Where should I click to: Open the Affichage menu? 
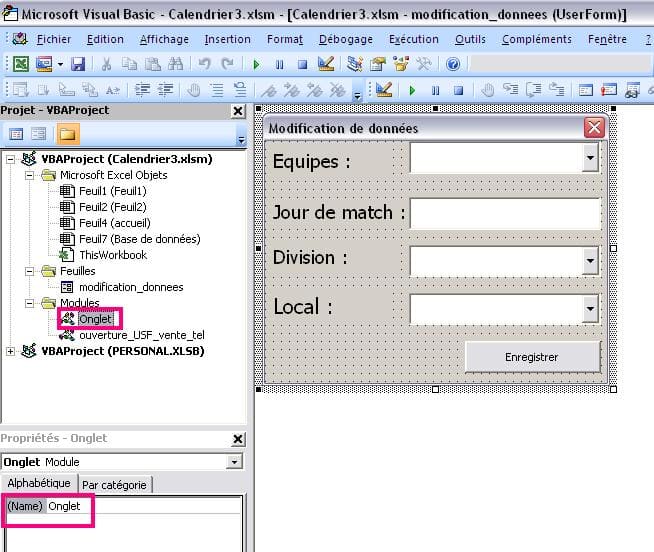click(x=164, y=39)
